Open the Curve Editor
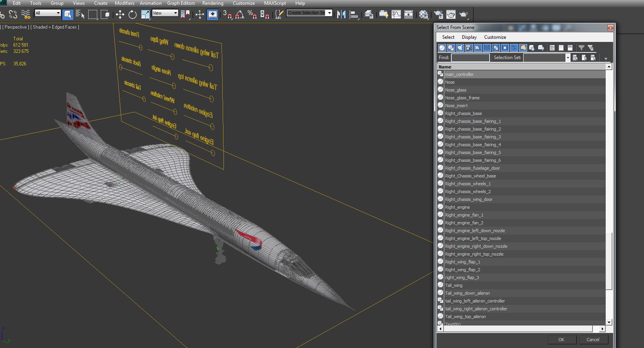 (396, 14)
